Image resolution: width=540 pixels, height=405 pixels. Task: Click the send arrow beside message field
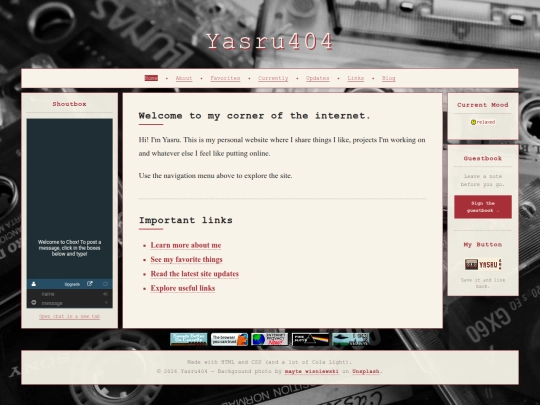pyautogui.click(x=106, y=302)
